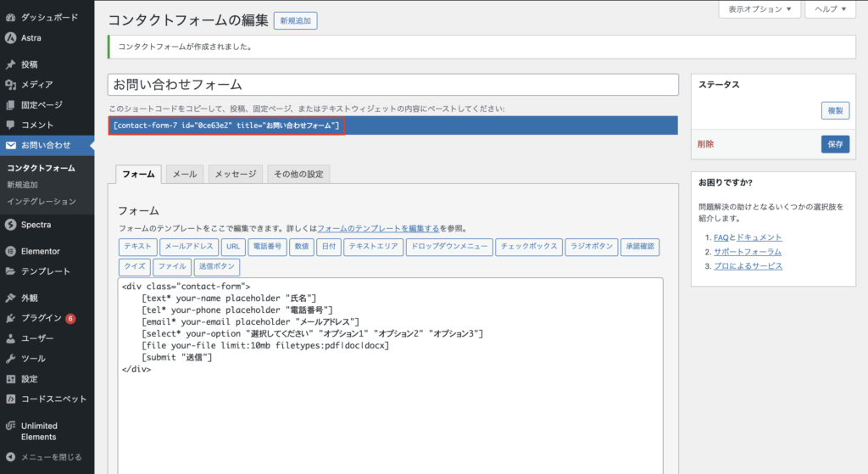
Task: Open Media library icon (メディア)
Action: 10,85
